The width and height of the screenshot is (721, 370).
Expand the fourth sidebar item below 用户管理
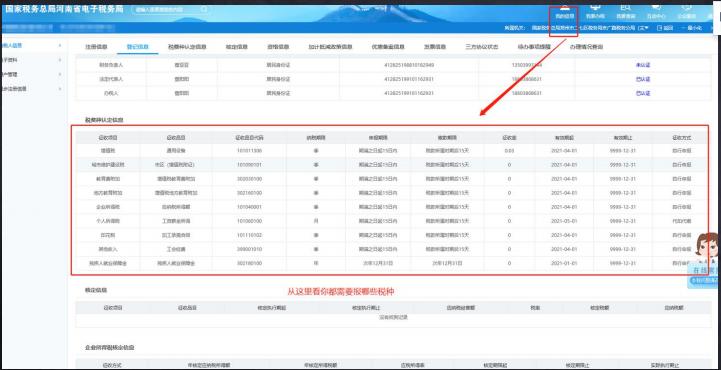(60, 89)
